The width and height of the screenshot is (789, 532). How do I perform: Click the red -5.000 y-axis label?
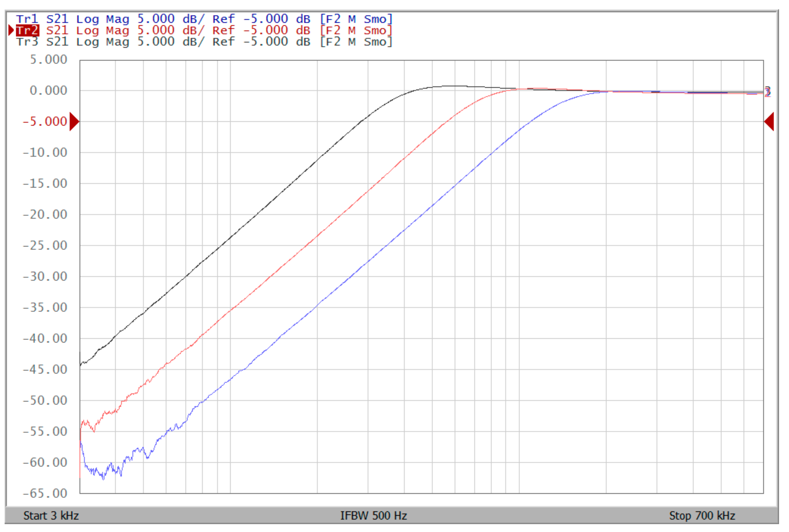click(x=45, y=121)
